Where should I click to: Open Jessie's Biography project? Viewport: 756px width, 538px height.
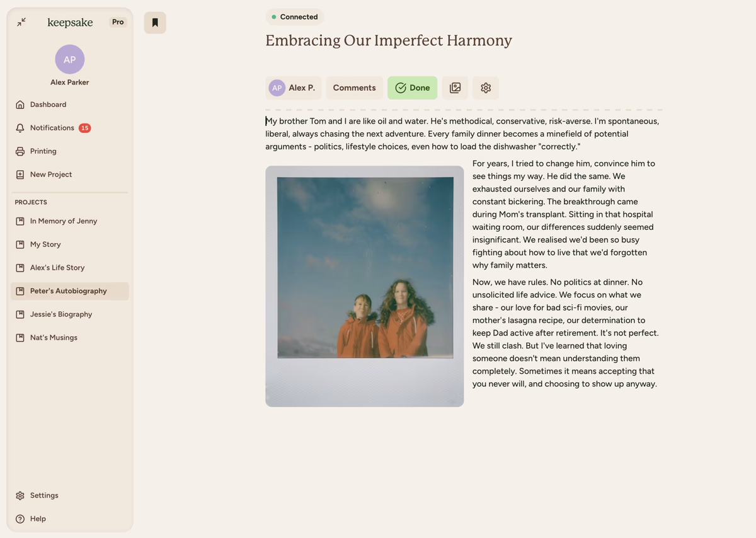(60, 314)
